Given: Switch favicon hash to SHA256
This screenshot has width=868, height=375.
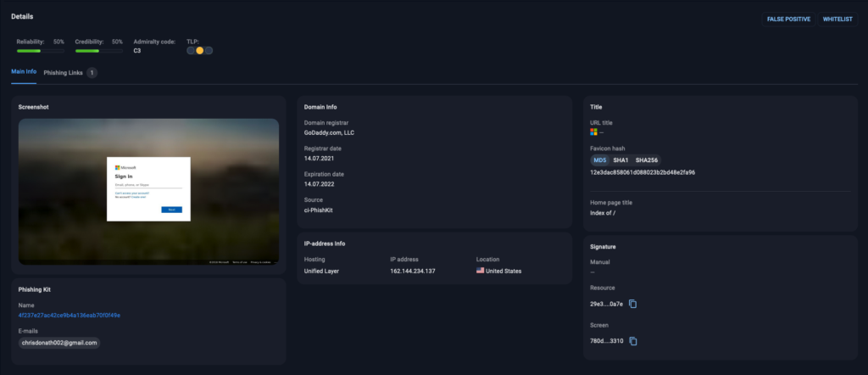Looking at the screenshot, I should 647,160.
